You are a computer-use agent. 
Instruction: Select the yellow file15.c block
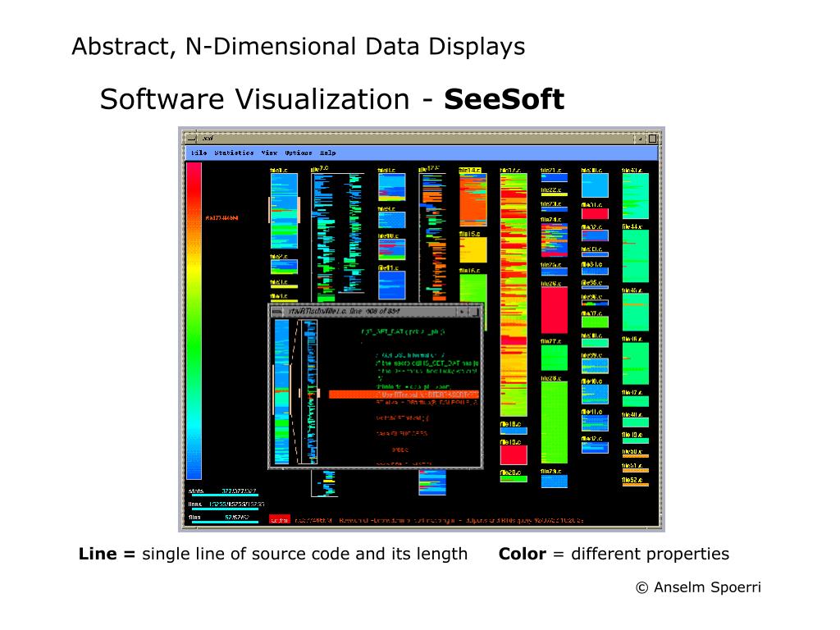[x=473, y=249]
